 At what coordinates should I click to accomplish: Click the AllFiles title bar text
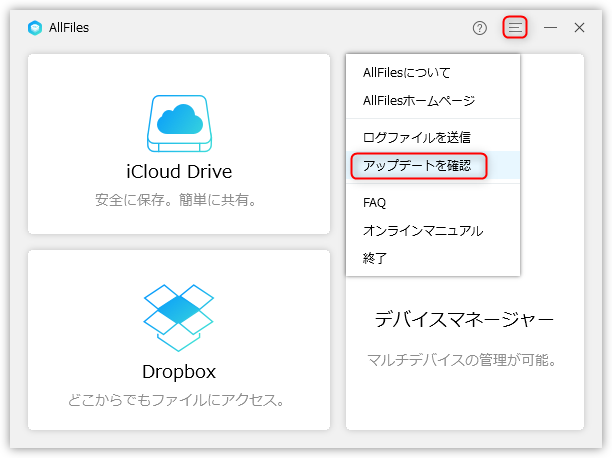pyautogui.click(x=69, y=28)
